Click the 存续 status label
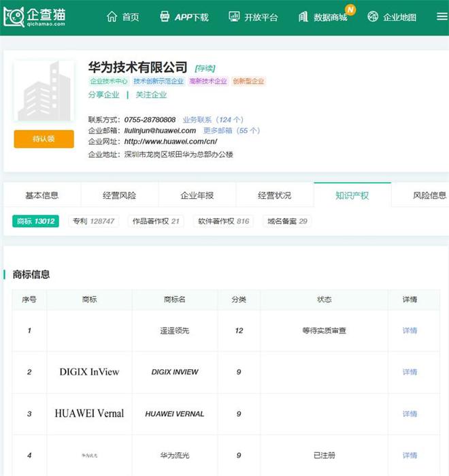Screen dimensions: 449x476 [205, 68]
